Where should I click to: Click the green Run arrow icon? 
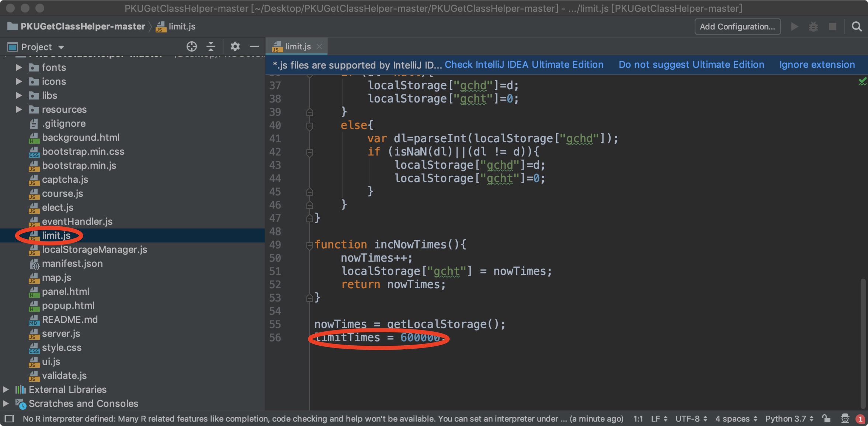coord(795,27)
